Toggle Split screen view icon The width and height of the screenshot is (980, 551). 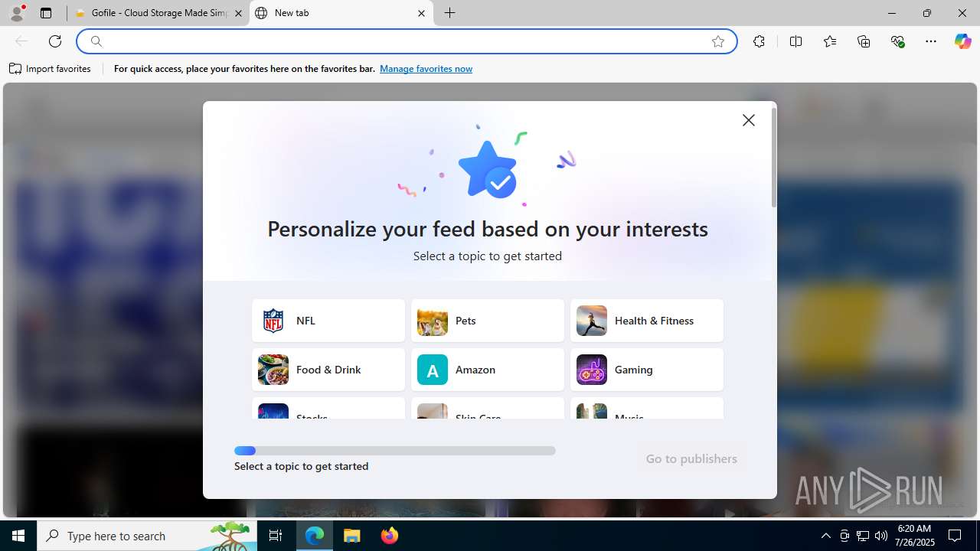point(795,41)
